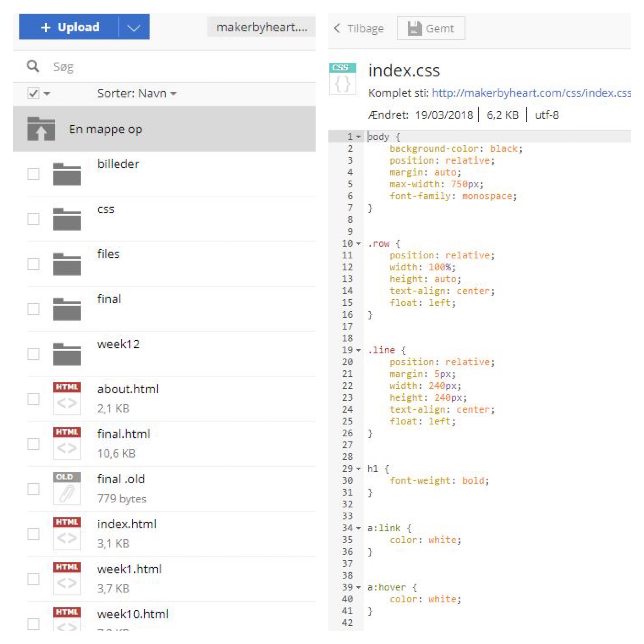Open the Sorter: Navn sort dropdown
This screenshot has height=644, width=644.
pyautogui.click(x=137, y=93)
